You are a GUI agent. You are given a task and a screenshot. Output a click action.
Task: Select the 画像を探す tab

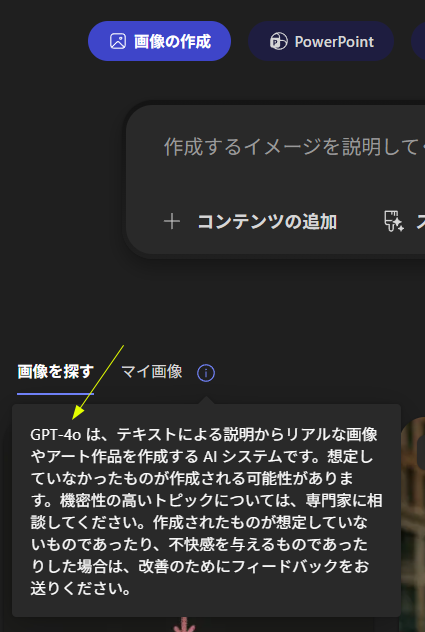coord(56,372)
